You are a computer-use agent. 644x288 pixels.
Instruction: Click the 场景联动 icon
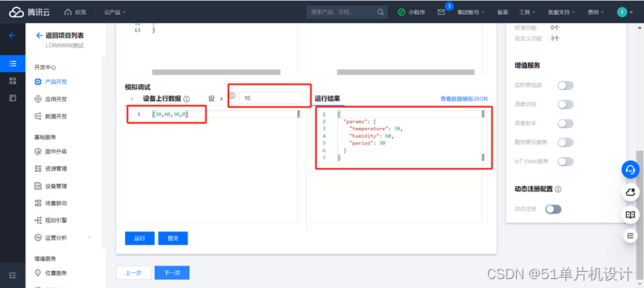[x=38, y=203]
